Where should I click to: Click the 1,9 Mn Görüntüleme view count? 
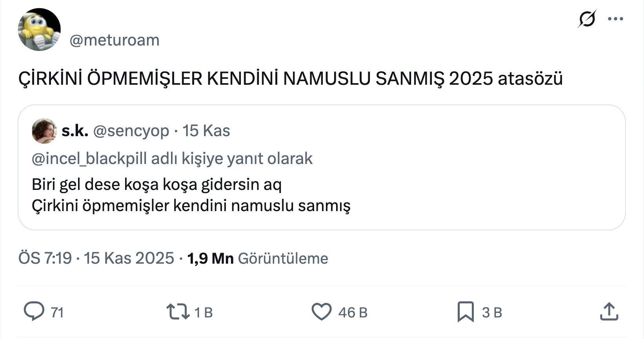pyautogui.click(x=258, y=258)
